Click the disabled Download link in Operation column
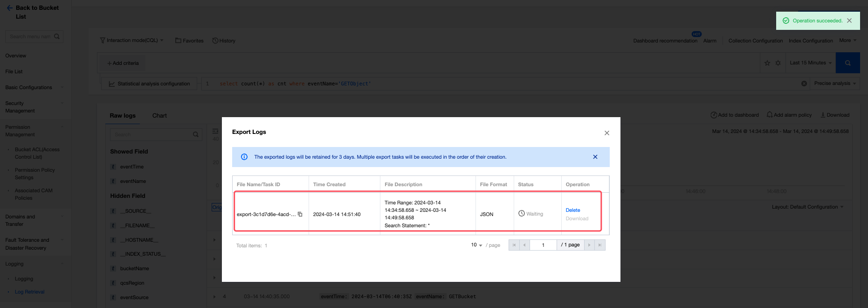Screen dimensions: 868x308 point(577,218)
